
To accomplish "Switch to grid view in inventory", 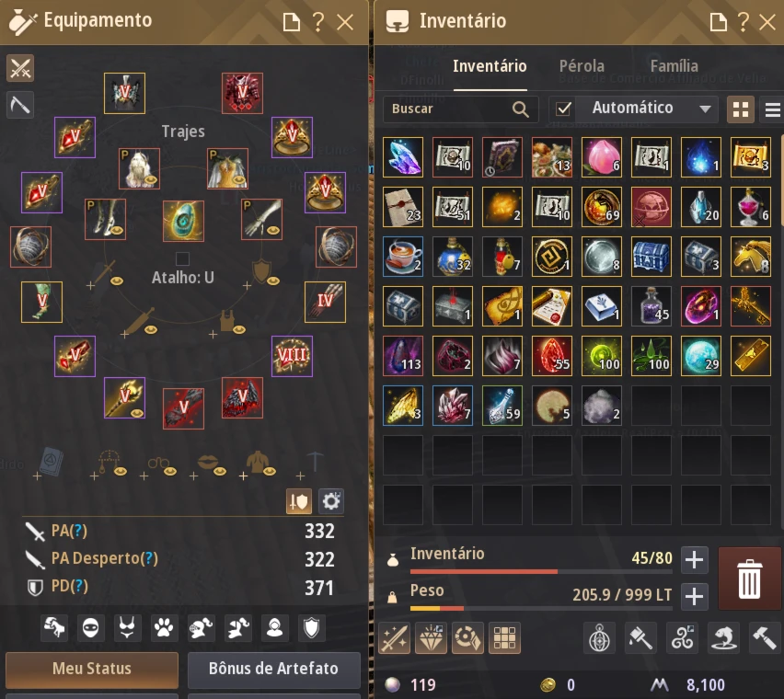I will tap(741, 109).
